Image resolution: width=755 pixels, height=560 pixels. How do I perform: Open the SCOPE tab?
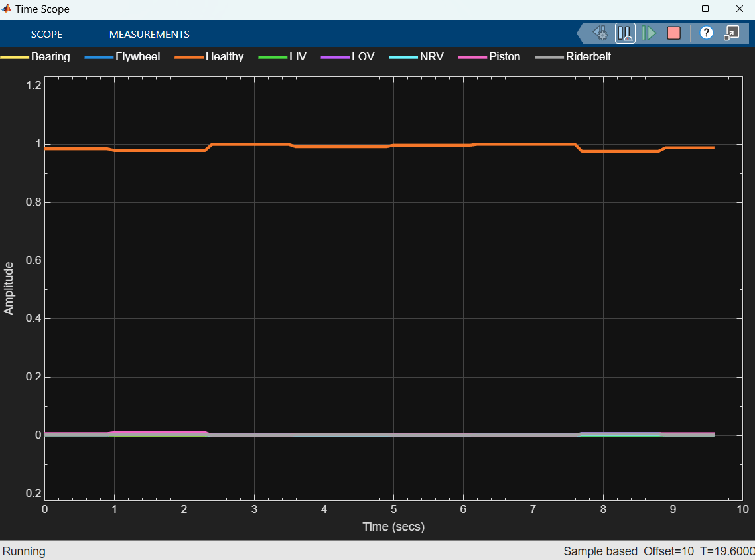(x=46, y=35)
